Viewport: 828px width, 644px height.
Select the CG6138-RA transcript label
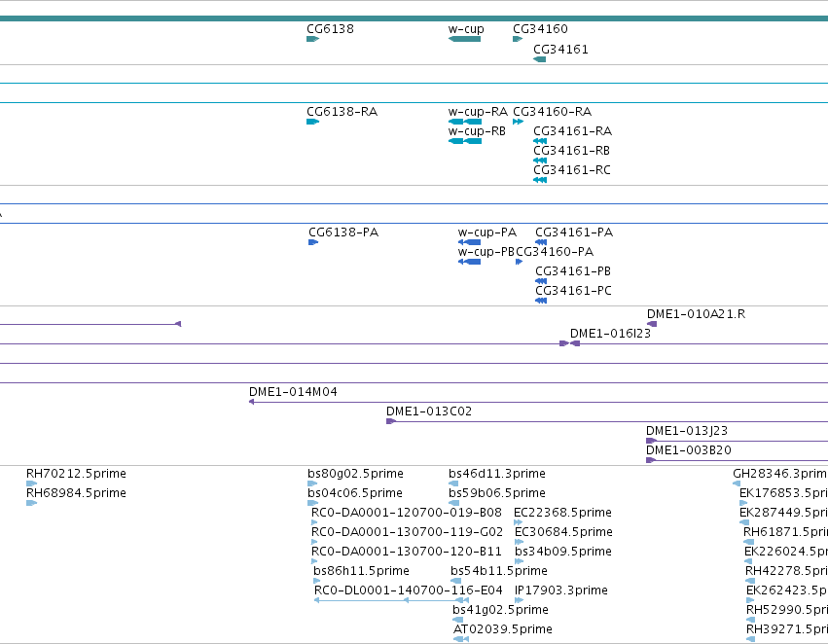(x=342, y=112)
